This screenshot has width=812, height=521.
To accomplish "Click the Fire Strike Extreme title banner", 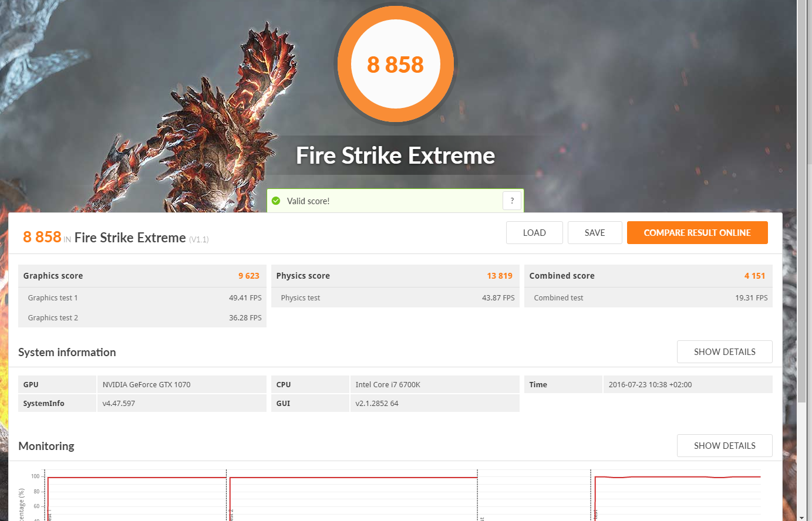I will 396,155.
